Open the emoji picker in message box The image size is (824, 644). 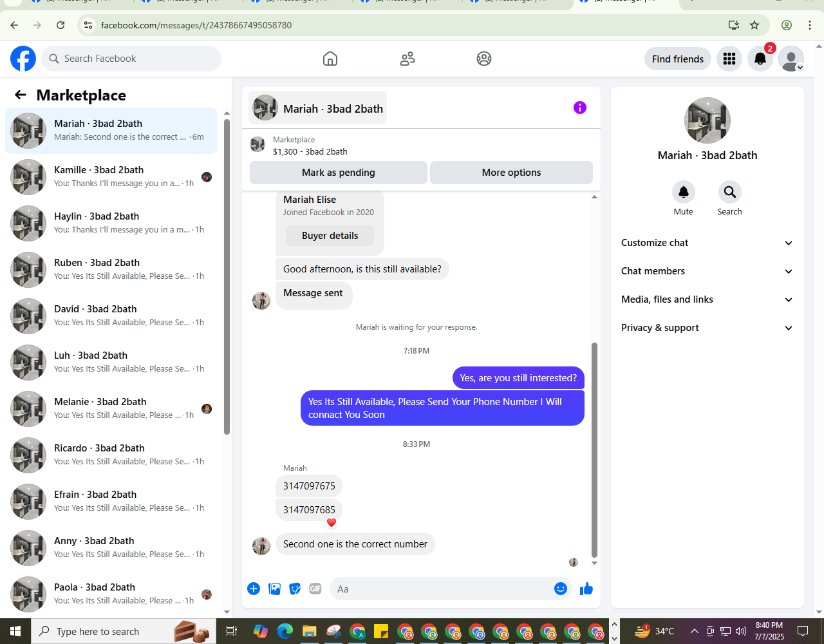(561, 589)
